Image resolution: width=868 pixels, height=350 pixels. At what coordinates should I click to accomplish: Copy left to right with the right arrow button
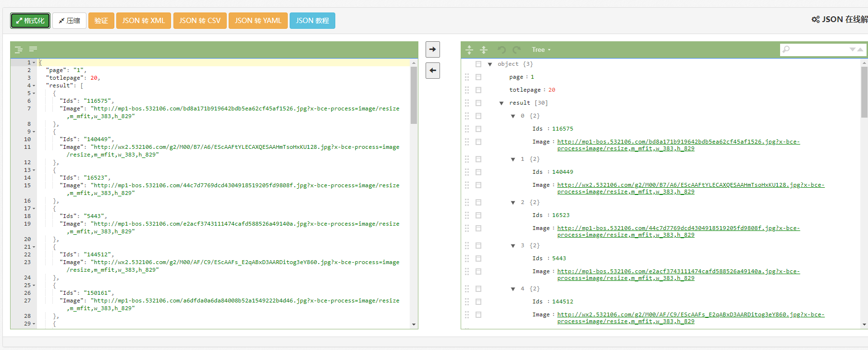433,49
